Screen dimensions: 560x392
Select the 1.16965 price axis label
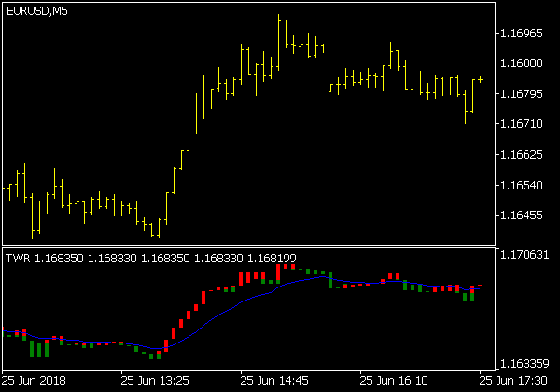coord(523,34)
